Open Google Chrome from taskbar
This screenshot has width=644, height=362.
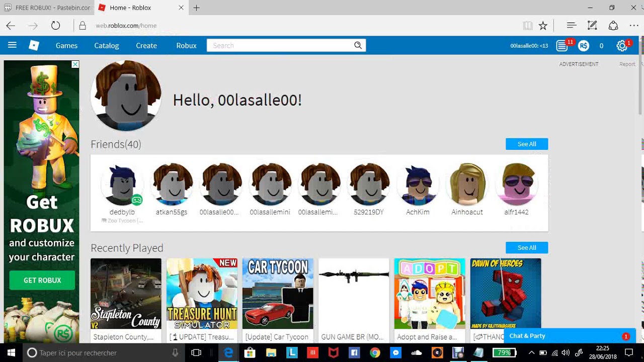[x=375, y=353]
